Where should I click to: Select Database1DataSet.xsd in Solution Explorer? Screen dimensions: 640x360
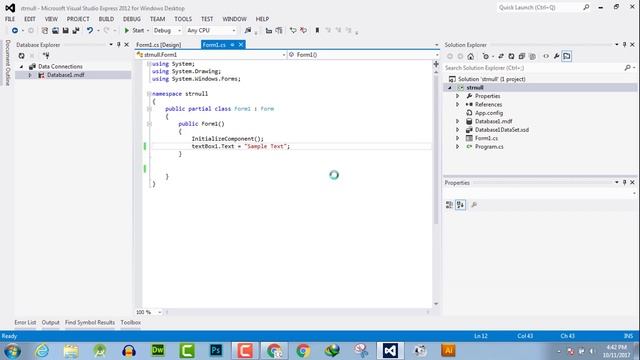(x=502, y=130)
